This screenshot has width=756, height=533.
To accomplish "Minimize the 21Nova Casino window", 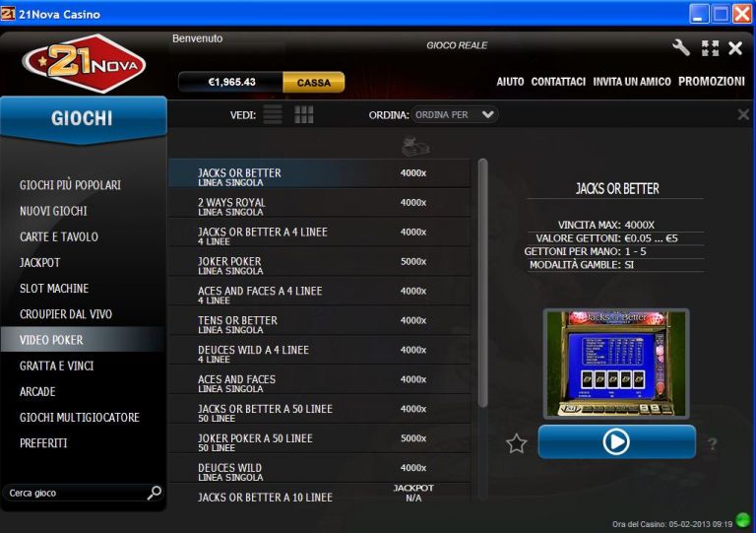I will [x=699, y=13].
